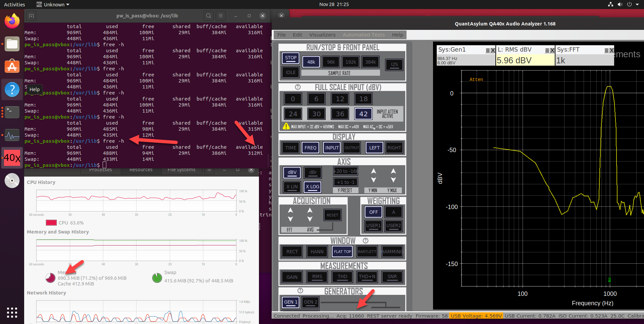
Task: Select 96k sample rate
Action: point(331,62)
